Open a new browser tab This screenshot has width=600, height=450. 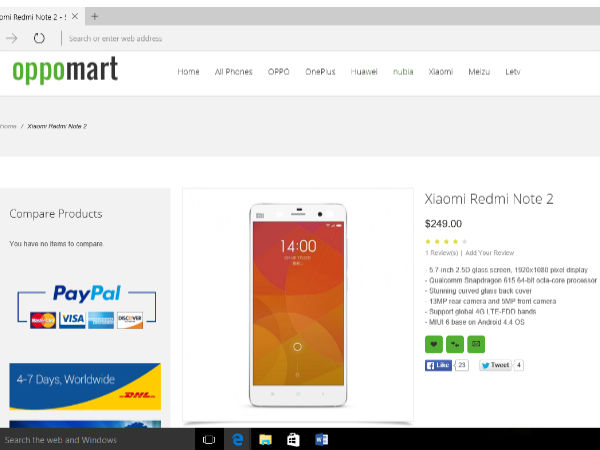[x=95, y=16]
